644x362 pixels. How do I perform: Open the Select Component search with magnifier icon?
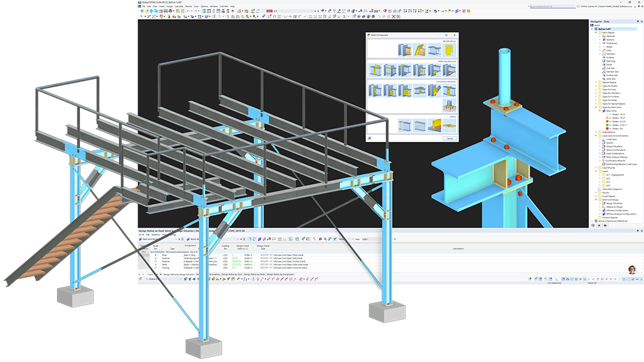pos(370,138)
